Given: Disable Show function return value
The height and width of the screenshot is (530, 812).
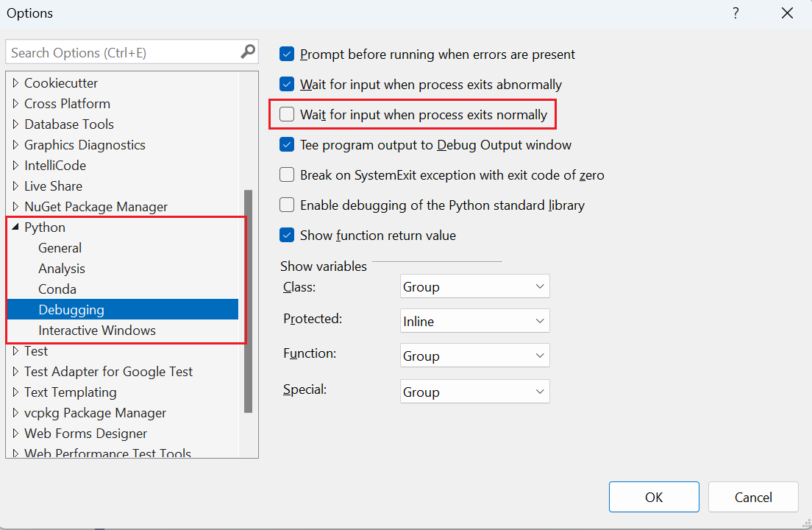Looking at the screenshot, I should point(287,235).
